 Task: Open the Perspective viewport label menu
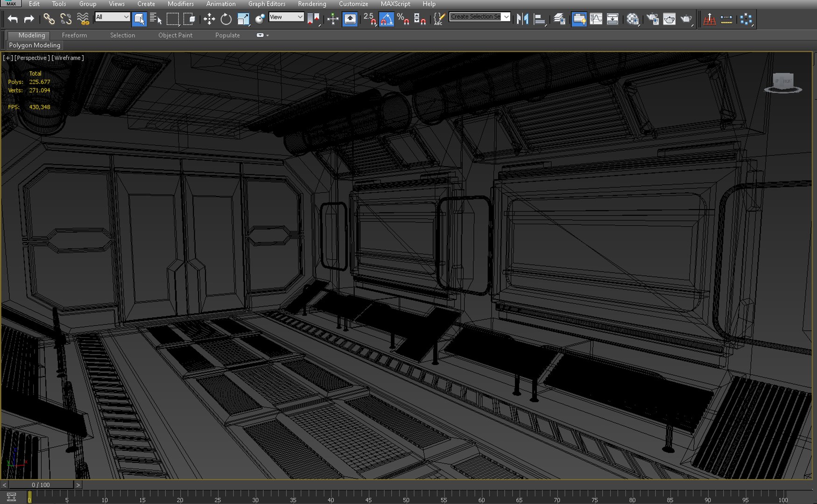[32, 58]
